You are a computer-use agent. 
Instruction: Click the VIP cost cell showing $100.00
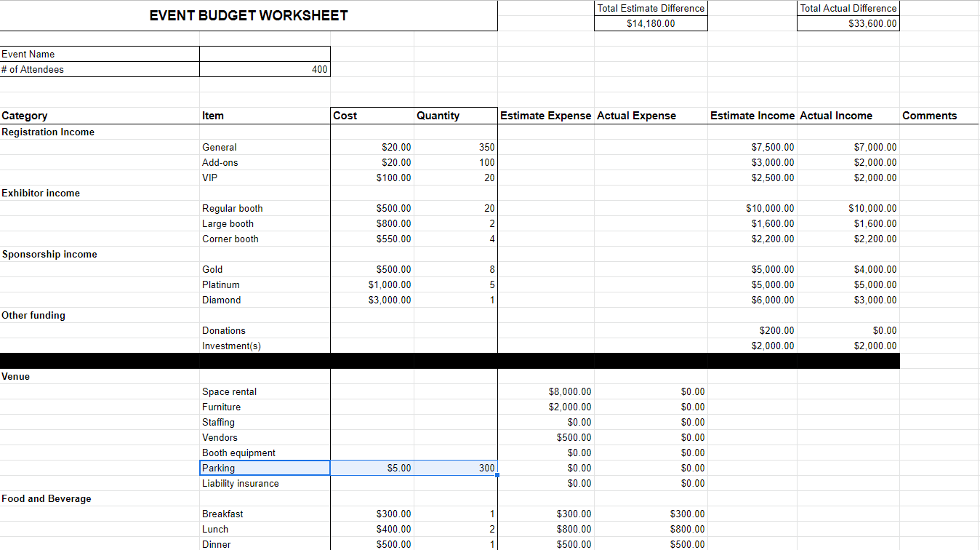pyautogui.click(x=371, y=178)
